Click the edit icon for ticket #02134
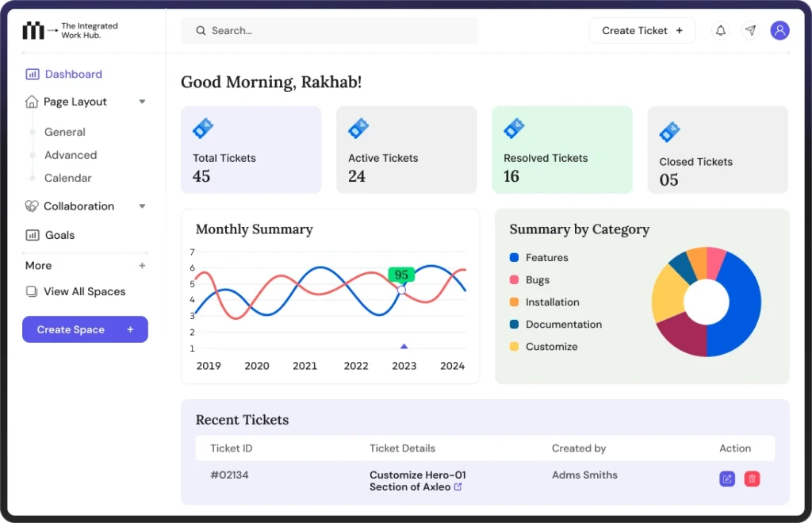 tap(727, 479)
